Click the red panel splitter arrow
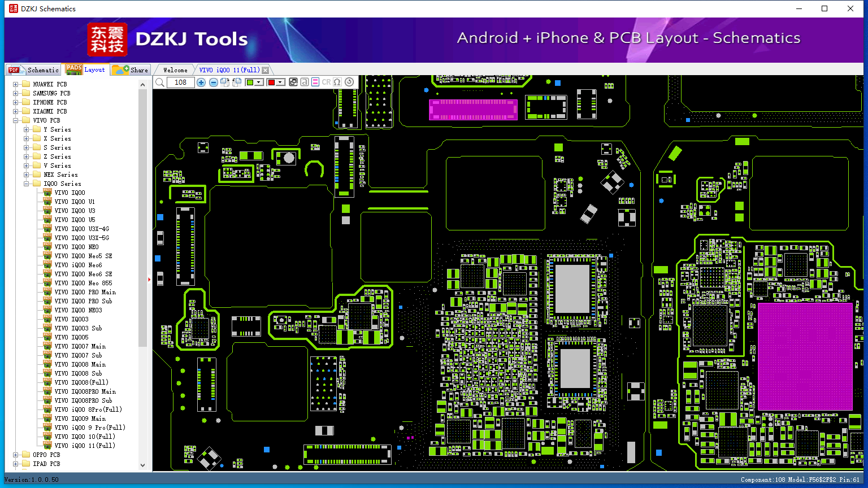 (149, 279)
